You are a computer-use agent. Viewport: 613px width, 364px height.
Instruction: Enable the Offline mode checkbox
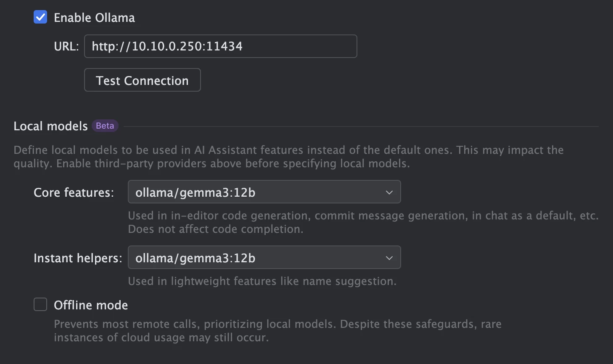point(40,304)
